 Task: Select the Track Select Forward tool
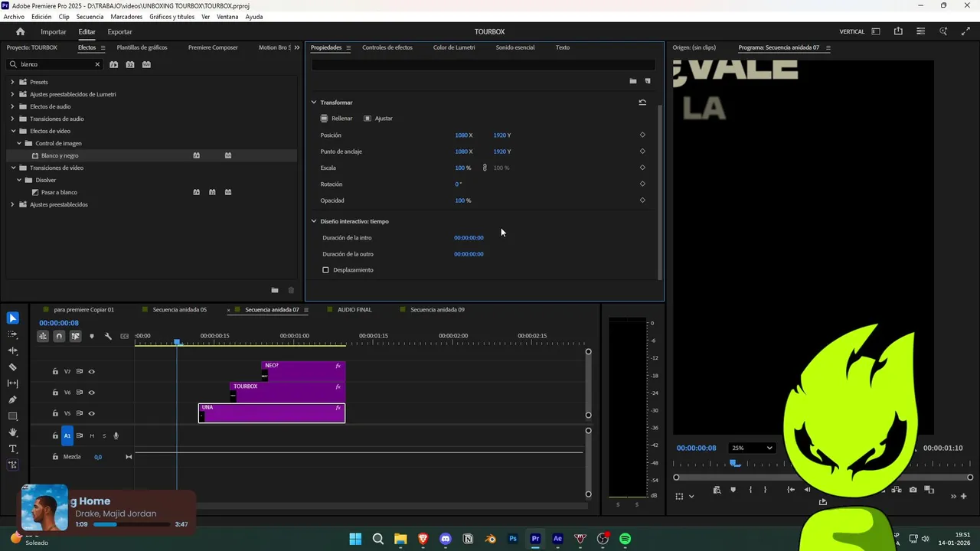(12, 334)
